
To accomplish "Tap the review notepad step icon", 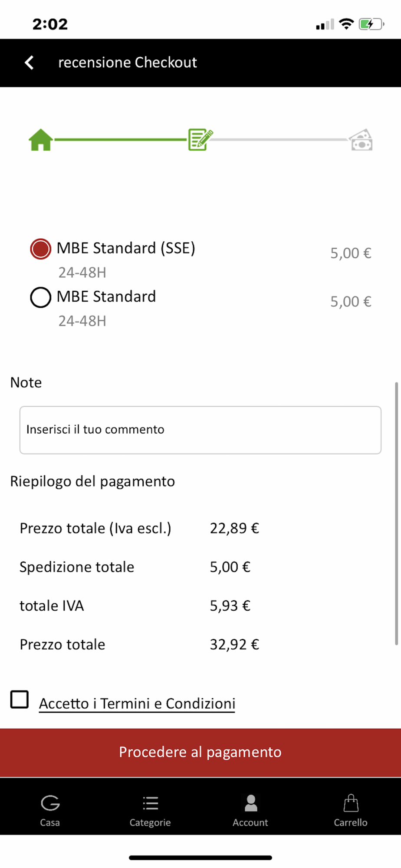I will pyautogui.click(x=200, y=139).
